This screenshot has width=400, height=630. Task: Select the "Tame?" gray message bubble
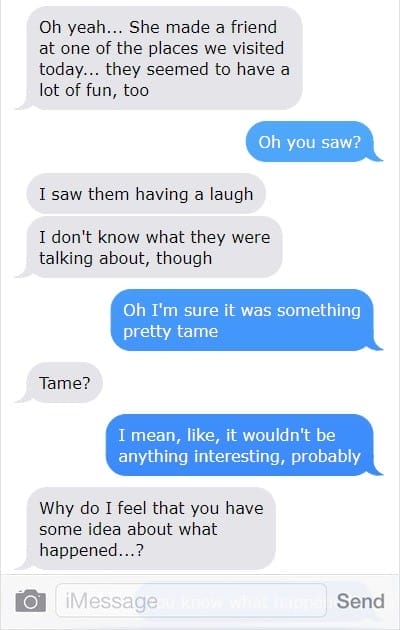[64, 382]
